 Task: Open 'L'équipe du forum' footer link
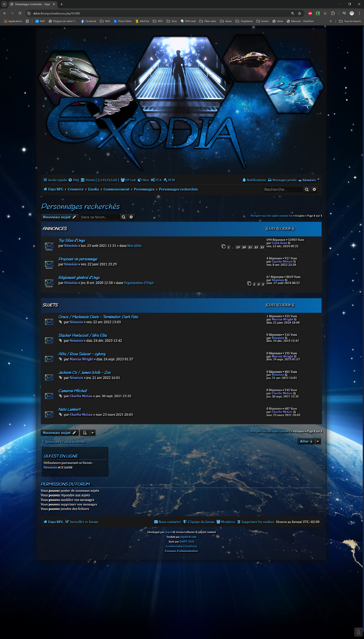click(199, 522)
